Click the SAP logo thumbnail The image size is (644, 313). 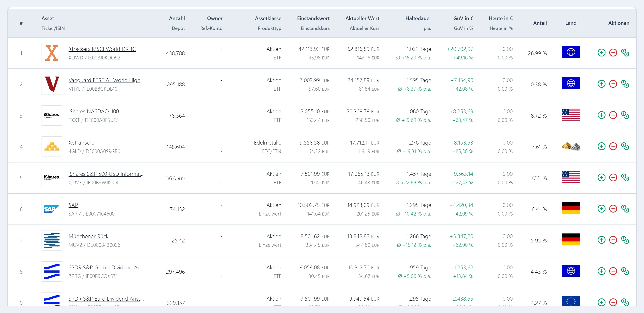(x=52, y=209)
